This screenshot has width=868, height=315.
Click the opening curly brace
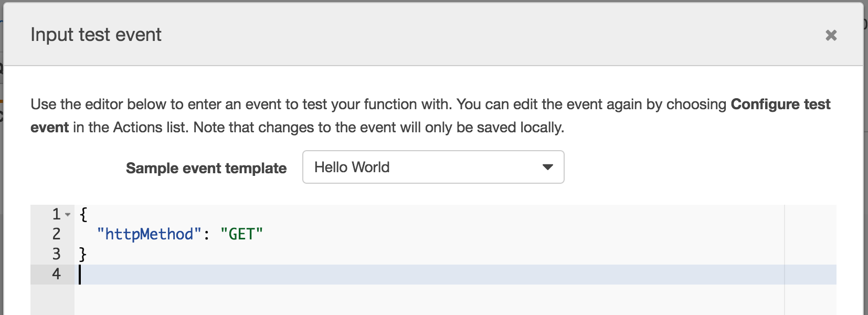click(x=83, y=214)
